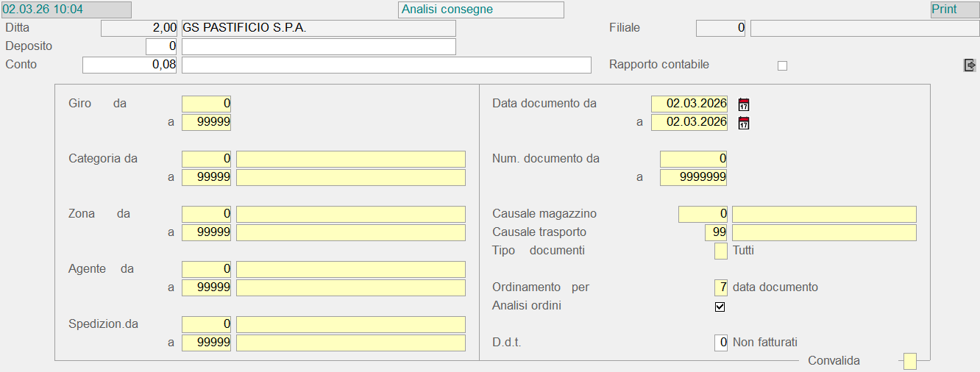Select the Giro da starting value field
Screen dimensions: 980x372
point(206,104)
